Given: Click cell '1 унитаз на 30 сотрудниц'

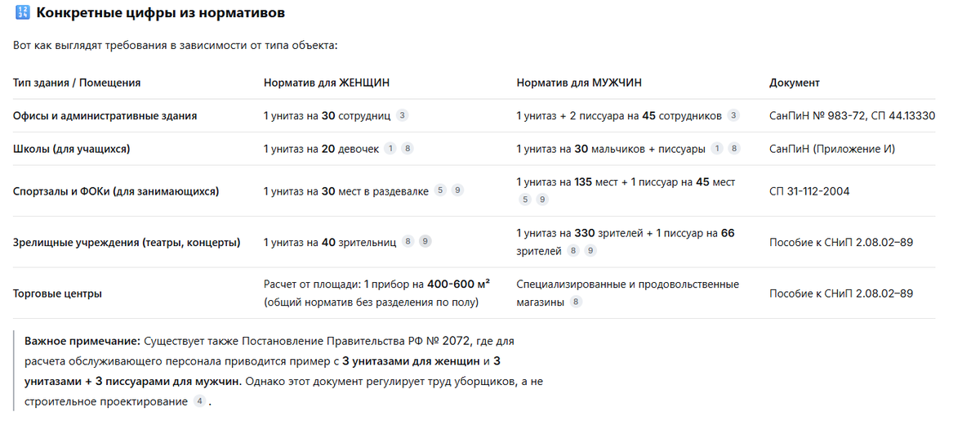Looking at the screenshot, I should (x=327, y=116).
